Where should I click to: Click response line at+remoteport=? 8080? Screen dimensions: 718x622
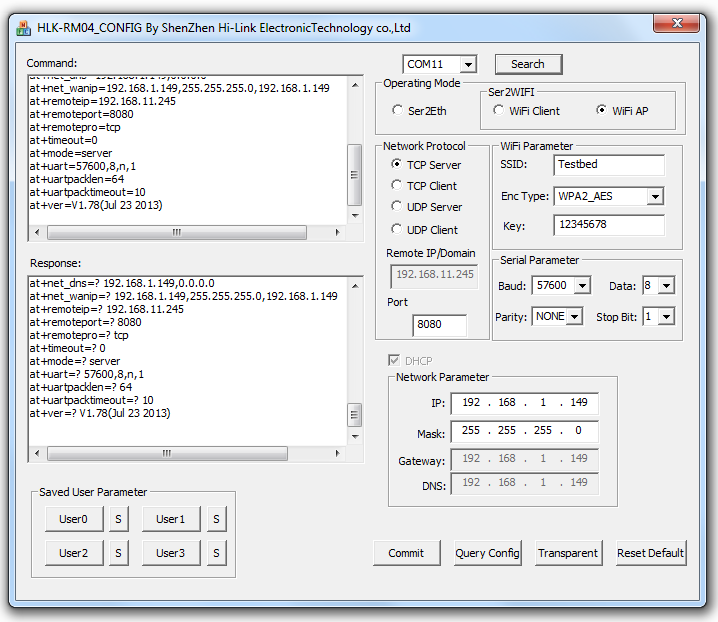click(86, 322)
